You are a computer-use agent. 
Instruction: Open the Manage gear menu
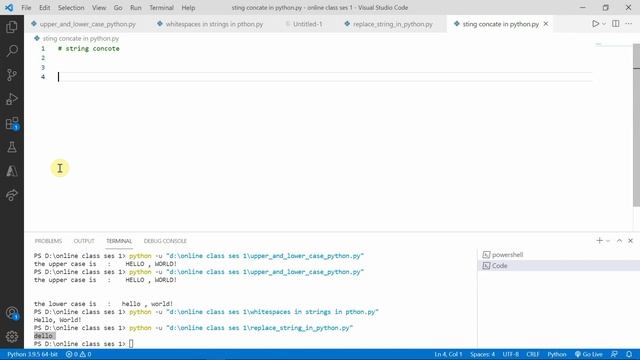tap(12, 336)
